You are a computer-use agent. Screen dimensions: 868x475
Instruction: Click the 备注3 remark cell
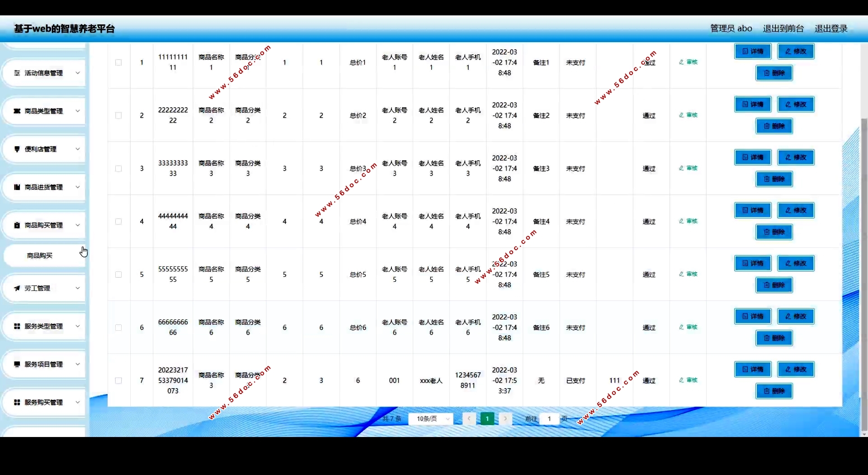[x=541, y=168]
